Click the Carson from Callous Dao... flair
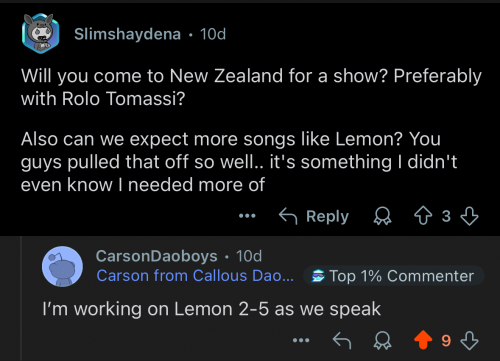 [195, 276]
